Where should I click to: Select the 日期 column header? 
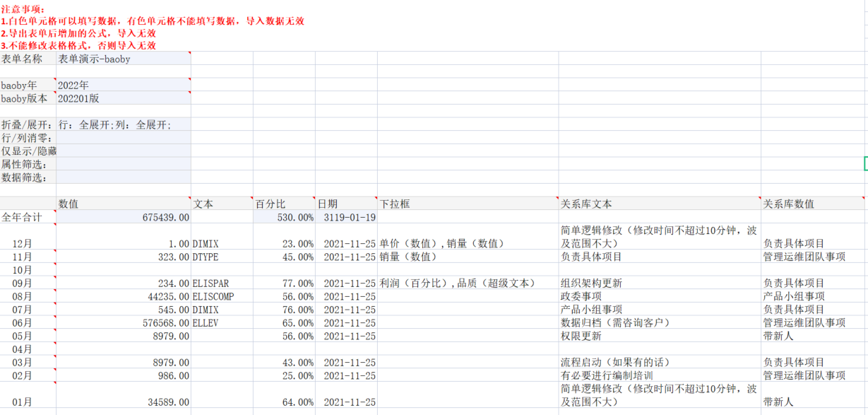click(x=346, y=204)
